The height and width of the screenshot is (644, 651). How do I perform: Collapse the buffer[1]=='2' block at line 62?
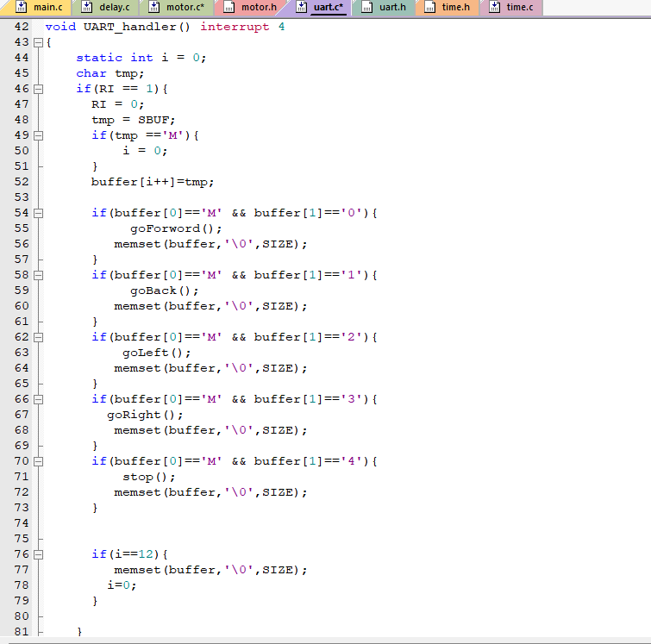pos(38,337)
